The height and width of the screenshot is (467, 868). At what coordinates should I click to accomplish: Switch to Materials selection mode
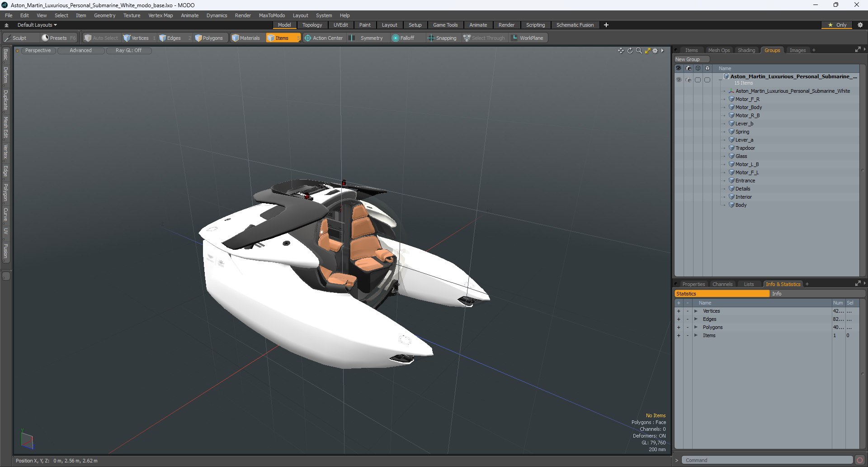[x=246, y=38]
